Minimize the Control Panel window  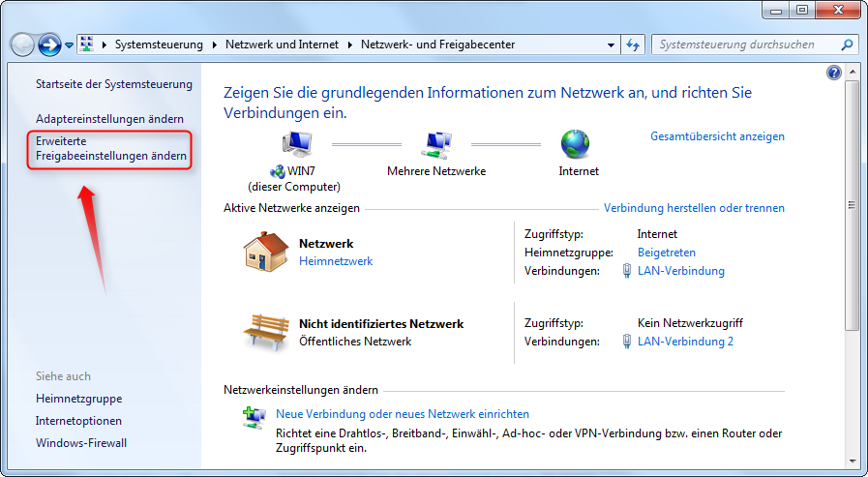[776, 10]
